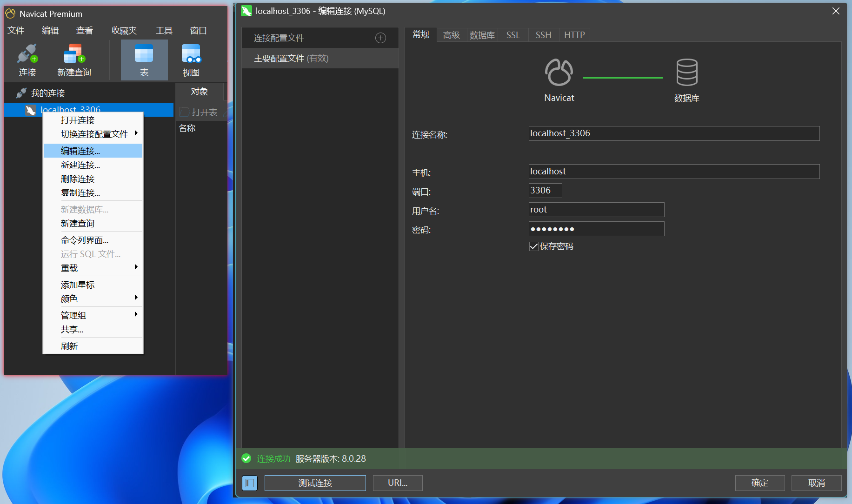852x504 pixels.
Task: Click the 取消 button
Action: tap(817, 483)
